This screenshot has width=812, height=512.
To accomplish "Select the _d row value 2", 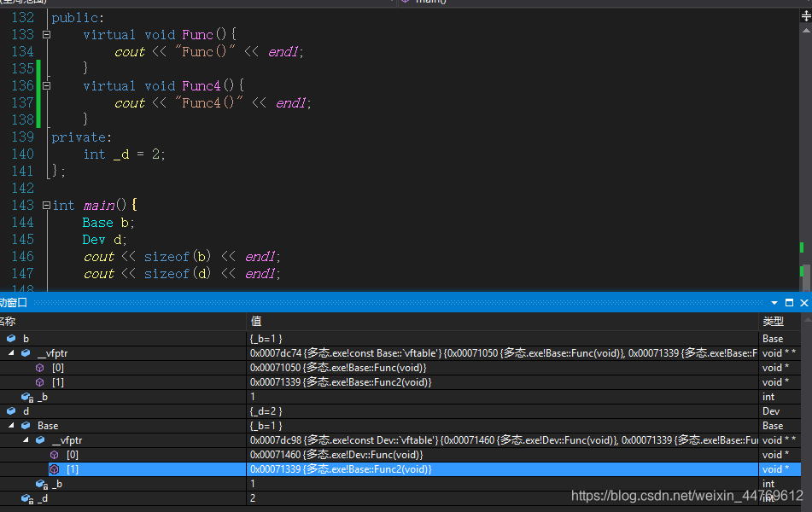I will pos(502,498).
